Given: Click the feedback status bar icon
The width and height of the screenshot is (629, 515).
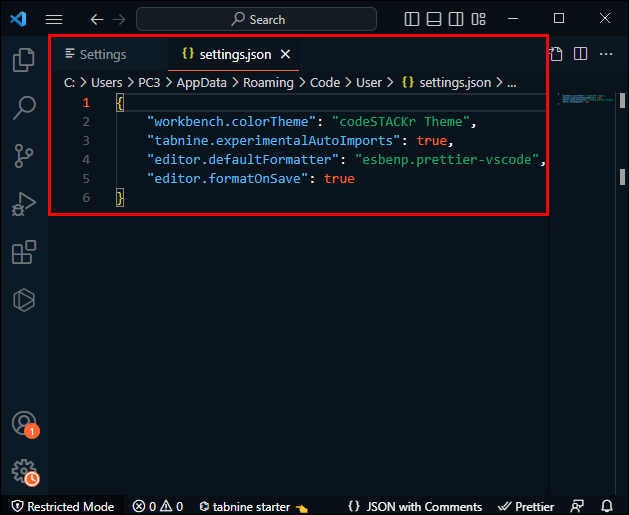Looking at the screenshot, I should click(577, 507).
